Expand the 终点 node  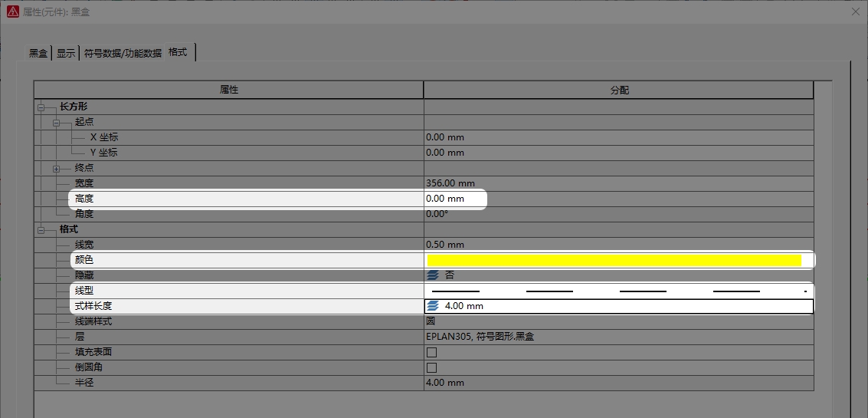coord(56,169)
